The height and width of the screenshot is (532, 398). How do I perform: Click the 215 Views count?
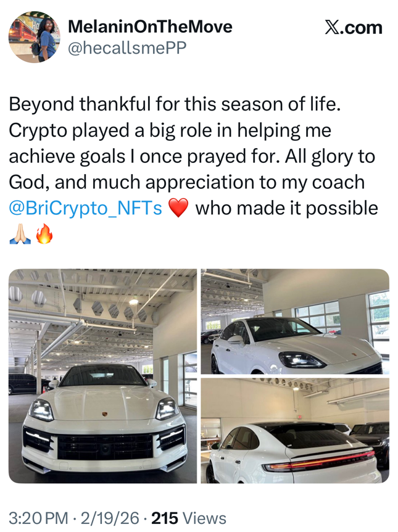[x=189, y=518]
